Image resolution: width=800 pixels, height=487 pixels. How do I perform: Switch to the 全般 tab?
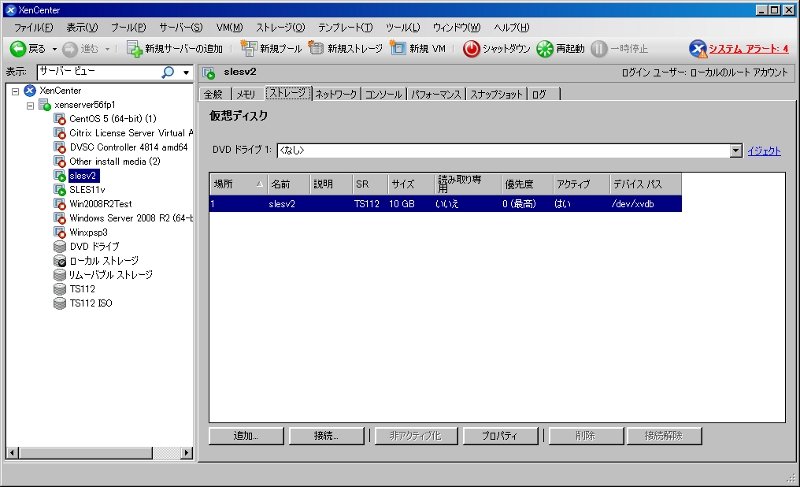pyautogui.click(x=213, y=94)
